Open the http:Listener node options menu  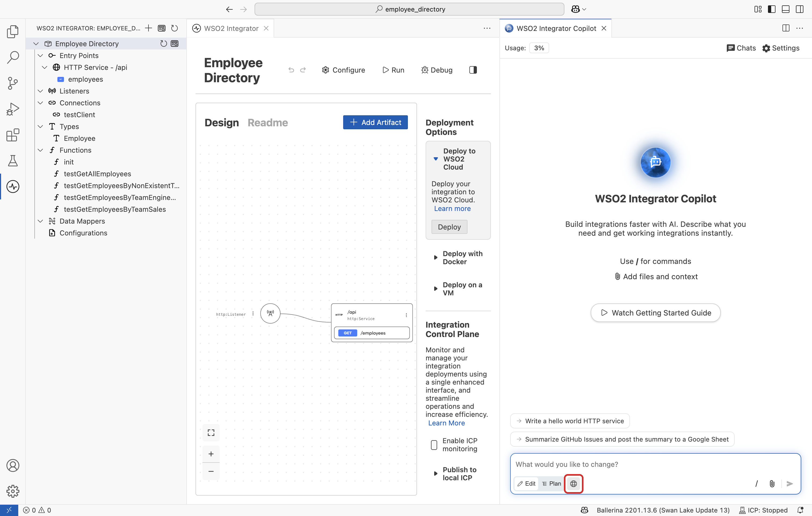tap(253, 314)
